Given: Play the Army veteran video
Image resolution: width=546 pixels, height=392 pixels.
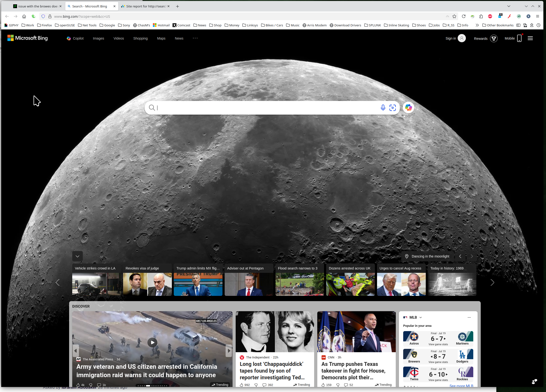Looking at the screenshot, I should [152, 342].
